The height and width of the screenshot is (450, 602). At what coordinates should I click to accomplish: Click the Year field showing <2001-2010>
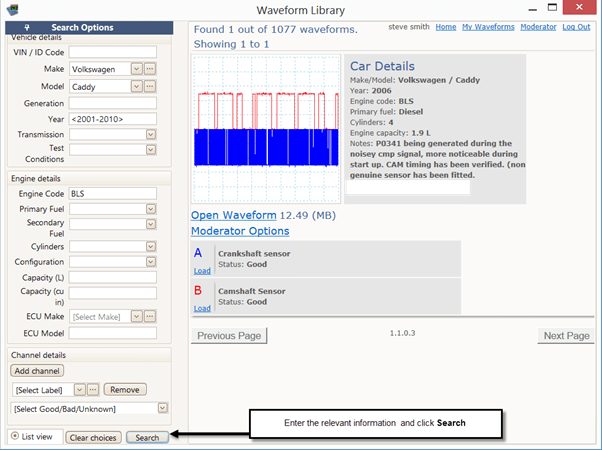[113, 119]
